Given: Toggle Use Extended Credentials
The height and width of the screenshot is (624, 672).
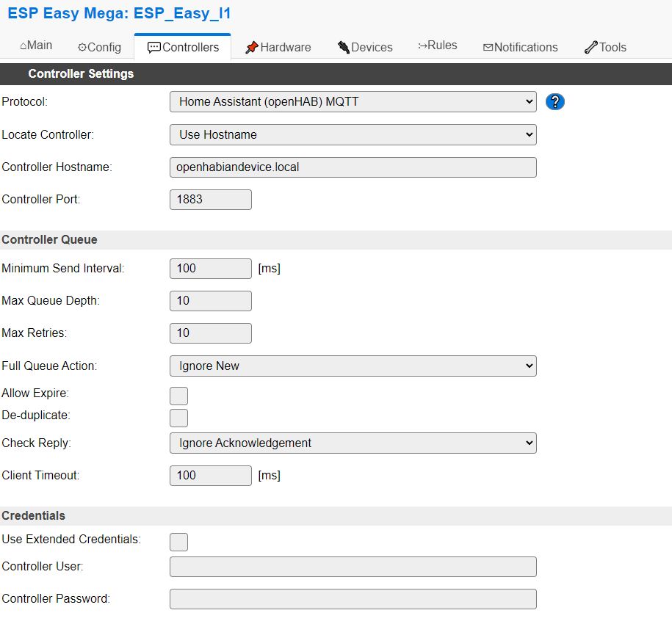Looking at the screenshot, I should pyautogui.click(x=178, y=542).
